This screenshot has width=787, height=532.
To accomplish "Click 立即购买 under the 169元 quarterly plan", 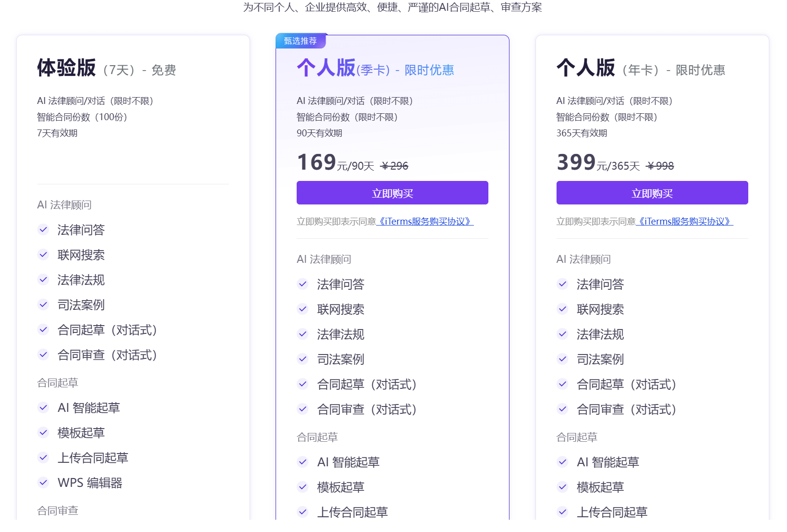I will point(392,193).
